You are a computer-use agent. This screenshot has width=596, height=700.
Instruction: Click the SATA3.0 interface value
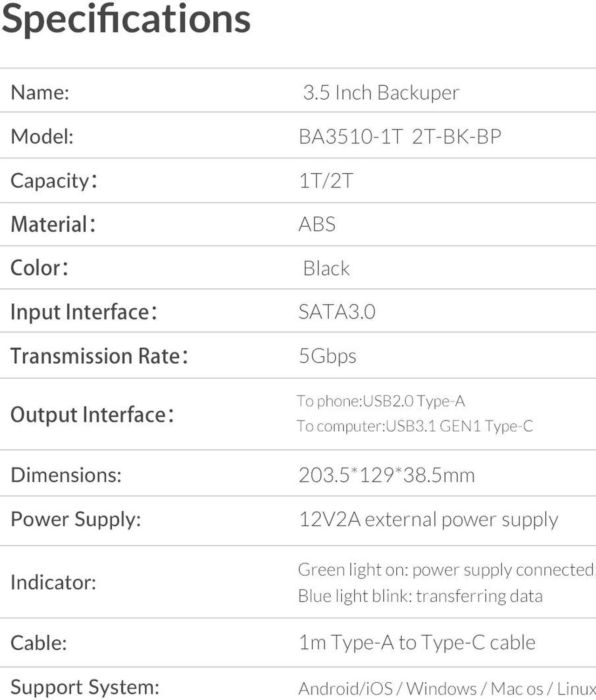click(x=337, y=312)
